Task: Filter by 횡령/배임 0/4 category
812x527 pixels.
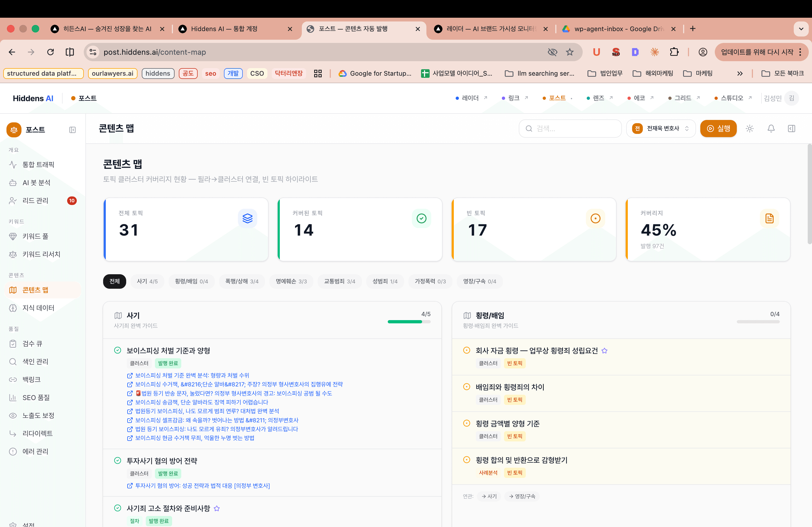Action: tap(191, 281)
